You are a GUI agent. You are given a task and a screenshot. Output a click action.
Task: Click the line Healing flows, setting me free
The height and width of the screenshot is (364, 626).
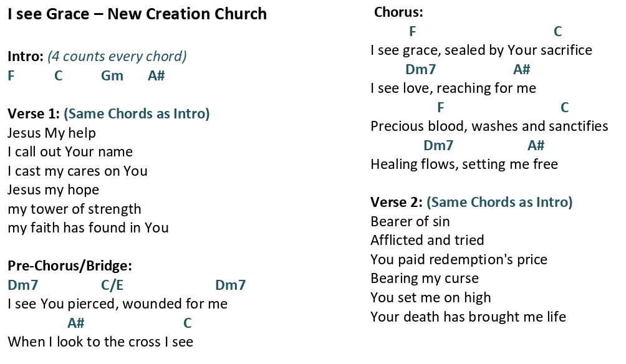point(464,164)
